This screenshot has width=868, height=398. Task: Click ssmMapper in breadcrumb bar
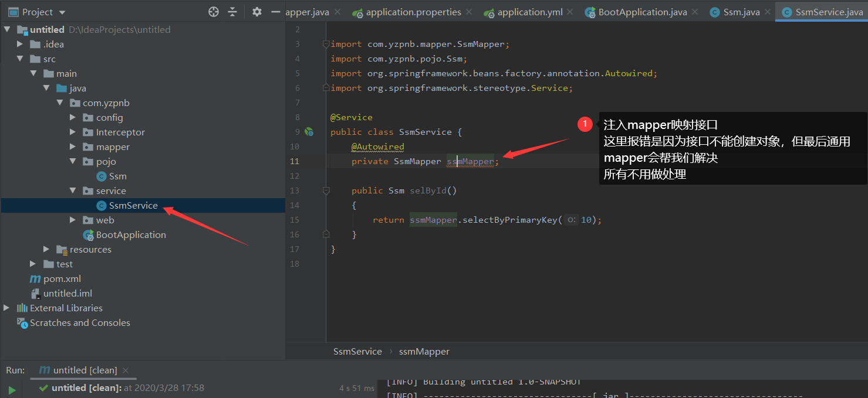(x=424, y=351)
